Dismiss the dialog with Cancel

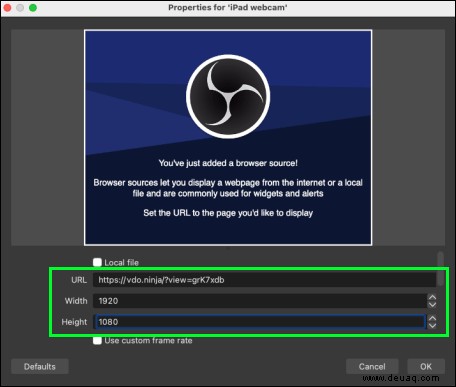pos(372,366)
